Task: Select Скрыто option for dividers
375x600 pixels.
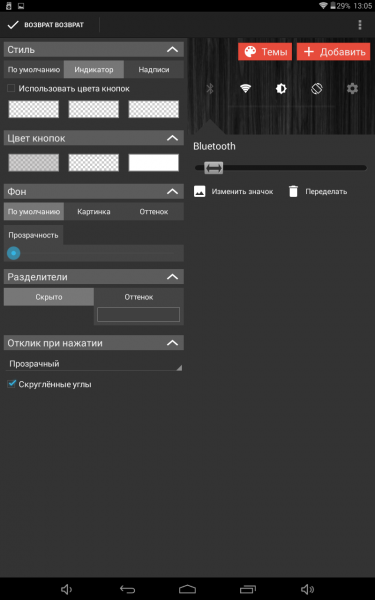Action: click(x=49, y=297)
